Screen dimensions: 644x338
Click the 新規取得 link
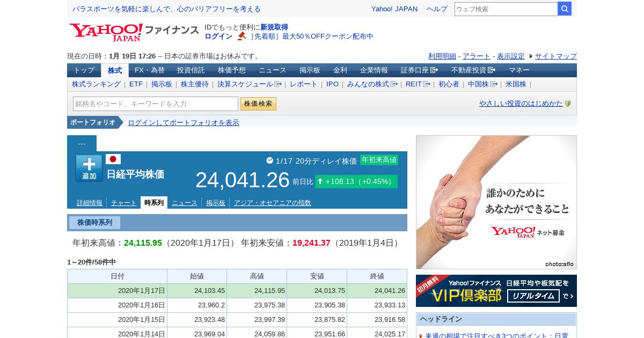[x=274, y=27]
